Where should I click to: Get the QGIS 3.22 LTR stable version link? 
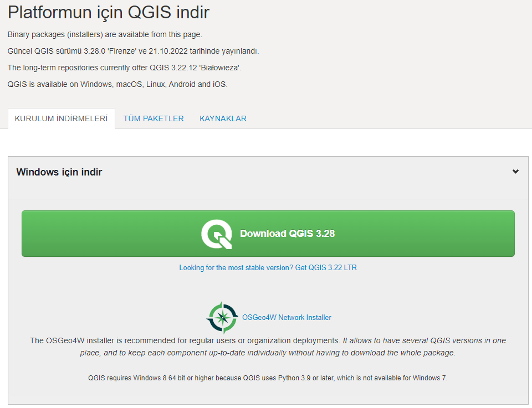pyautogui.click(x=268, y=268)
